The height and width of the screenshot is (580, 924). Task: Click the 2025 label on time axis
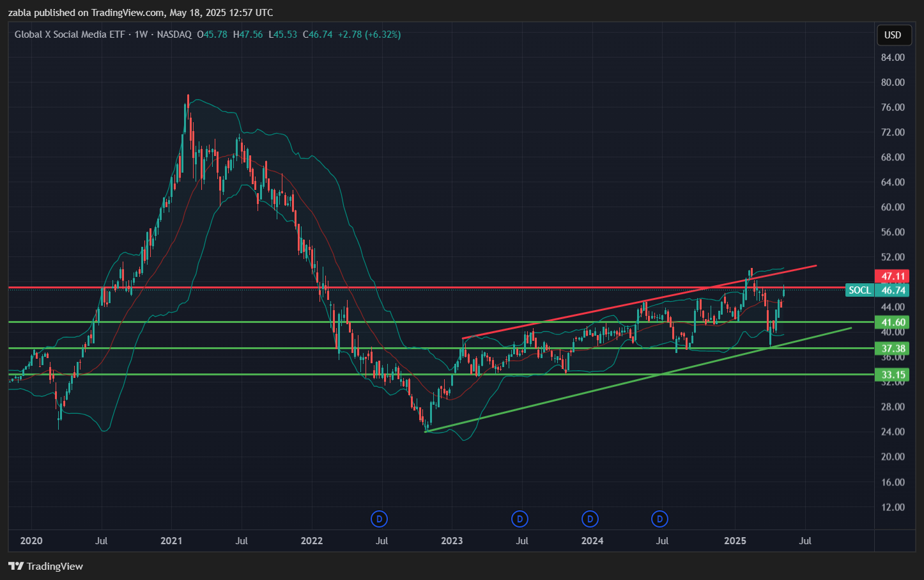click(x=735, y=541)
